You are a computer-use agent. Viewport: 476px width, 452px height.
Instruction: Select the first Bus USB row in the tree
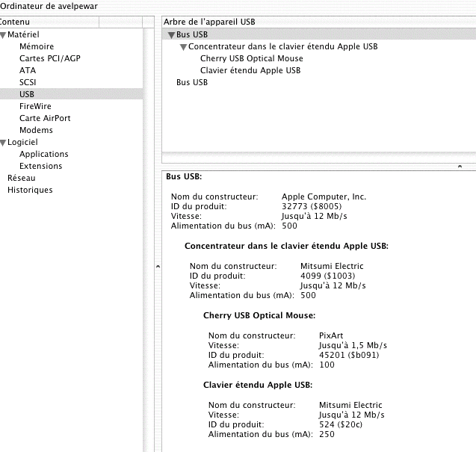point(319,34)
